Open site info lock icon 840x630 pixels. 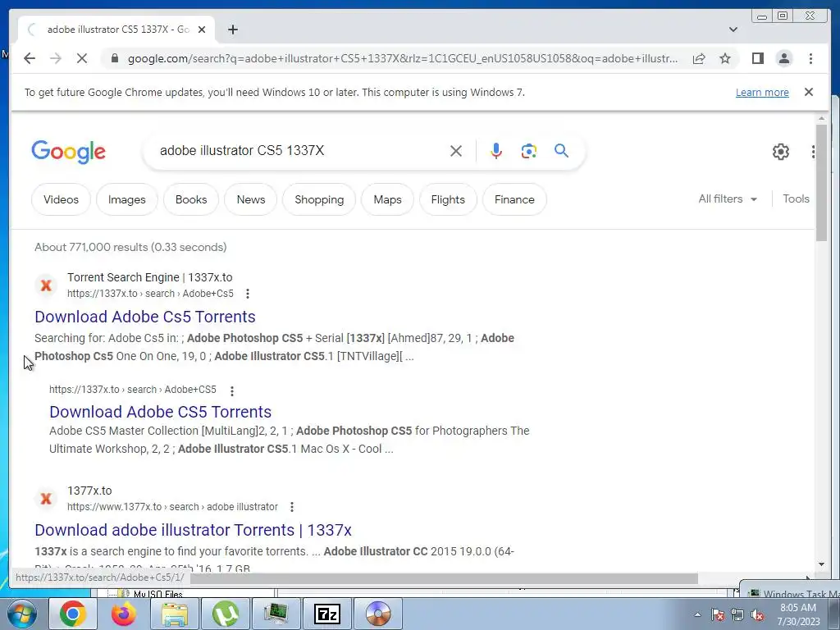pyautogui.click(x=114, y=58)
